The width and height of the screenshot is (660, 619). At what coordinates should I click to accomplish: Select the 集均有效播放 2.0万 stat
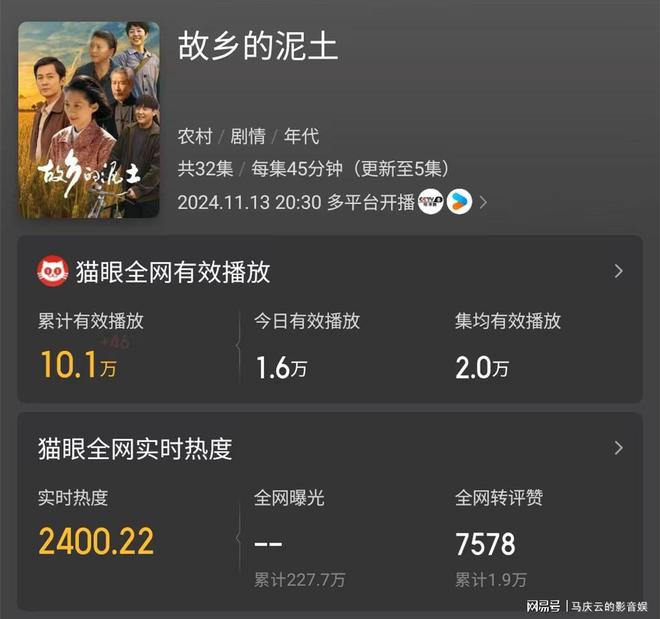[482, 368]
